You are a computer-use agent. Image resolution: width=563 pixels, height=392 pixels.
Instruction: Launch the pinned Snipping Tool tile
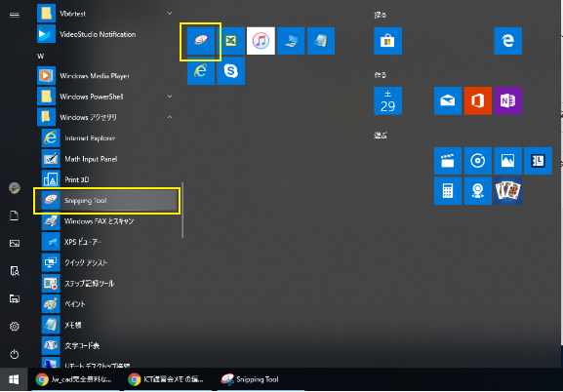click(201, 41)
